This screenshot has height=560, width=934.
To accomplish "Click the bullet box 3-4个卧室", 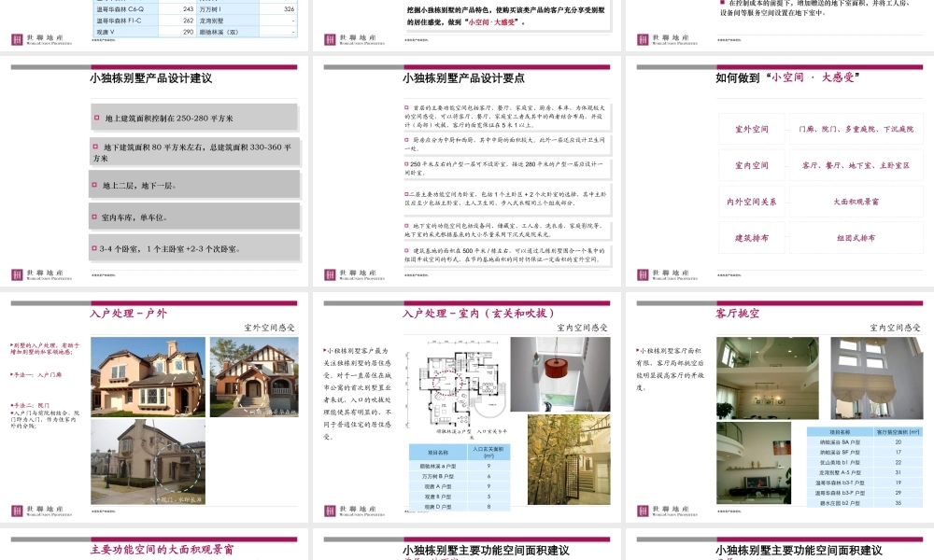I will tap(194, 249).
